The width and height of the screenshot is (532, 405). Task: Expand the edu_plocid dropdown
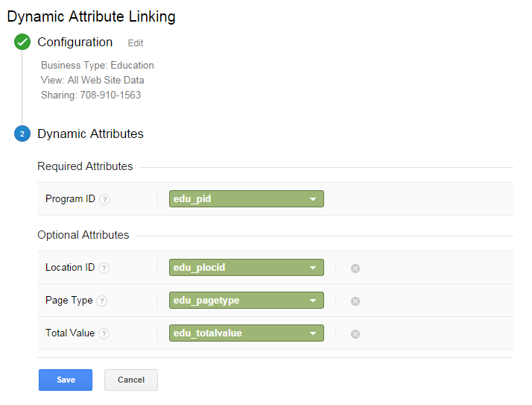click(246, 268)
